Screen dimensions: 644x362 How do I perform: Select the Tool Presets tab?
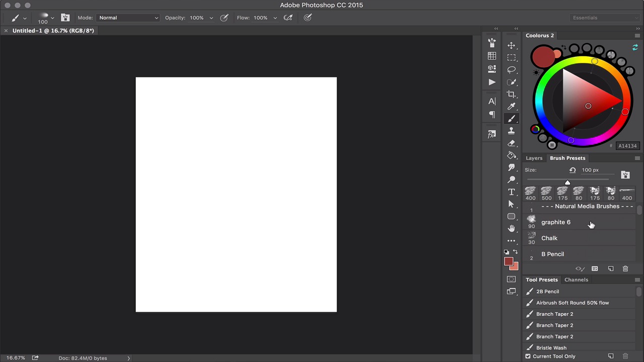point(542,280)
